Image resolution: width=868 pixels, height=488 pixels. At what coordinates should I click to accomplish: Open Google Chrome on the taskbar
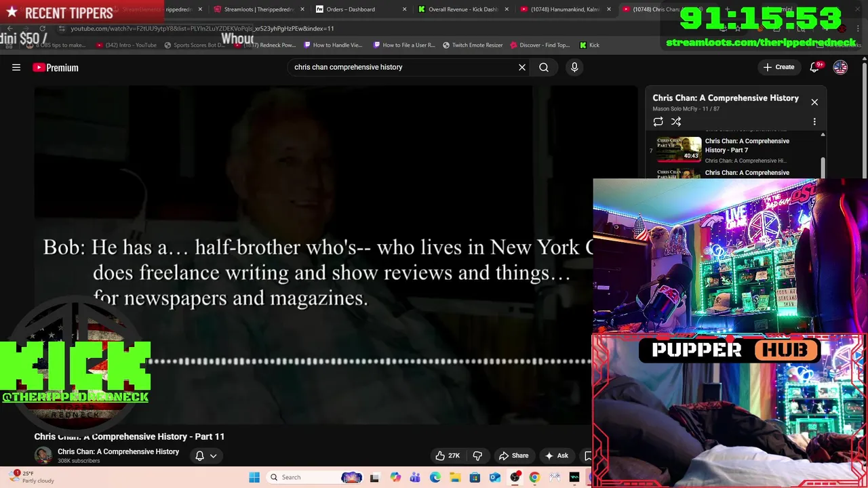point(534,478)
